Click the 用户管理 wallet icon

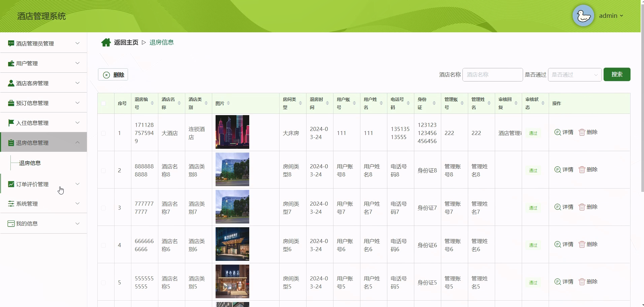[11, 63]
